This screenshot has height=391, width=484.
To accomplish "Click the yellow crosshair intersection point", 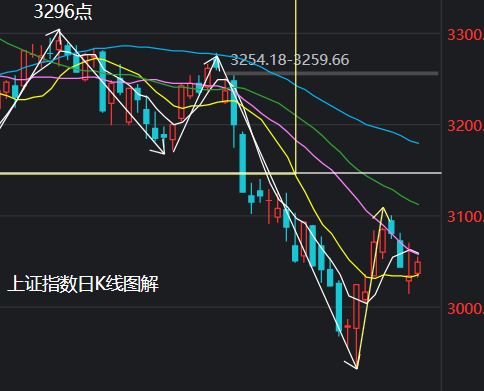I will tap(295, 173).
